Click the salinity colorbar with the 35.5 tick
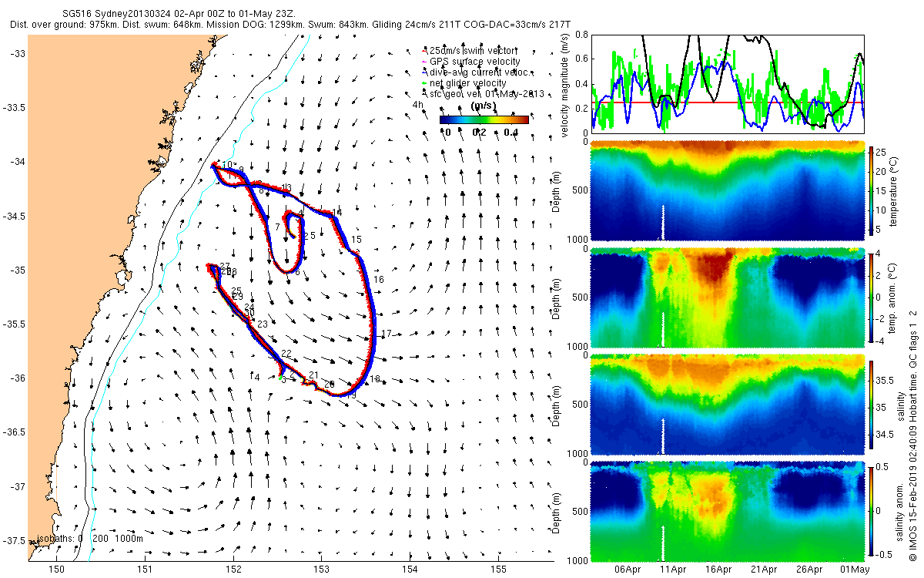924x578 pixels. 871,405
